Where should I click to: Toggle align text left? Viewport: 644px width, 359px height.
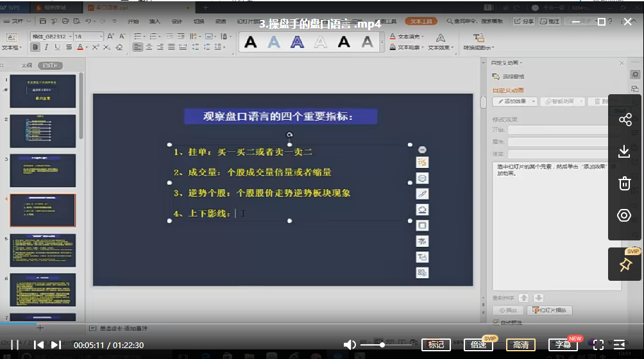[x=138, y=47]
